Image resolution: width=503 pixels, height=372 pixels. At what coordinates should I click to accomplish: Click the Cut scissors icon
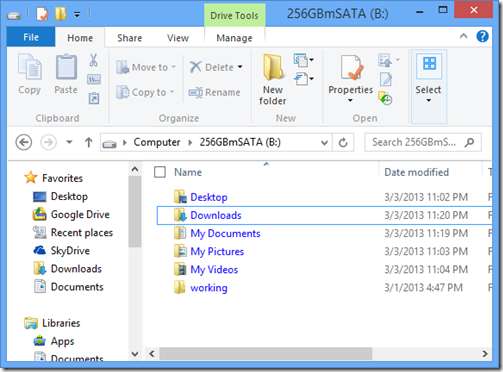(94, 60)
